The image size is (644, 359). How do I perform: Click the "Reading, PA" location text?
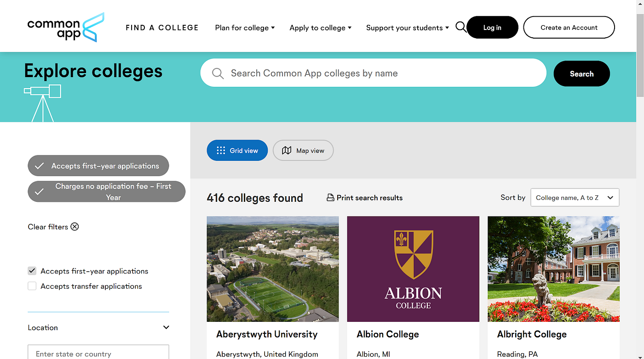click(x=517, y=354)
